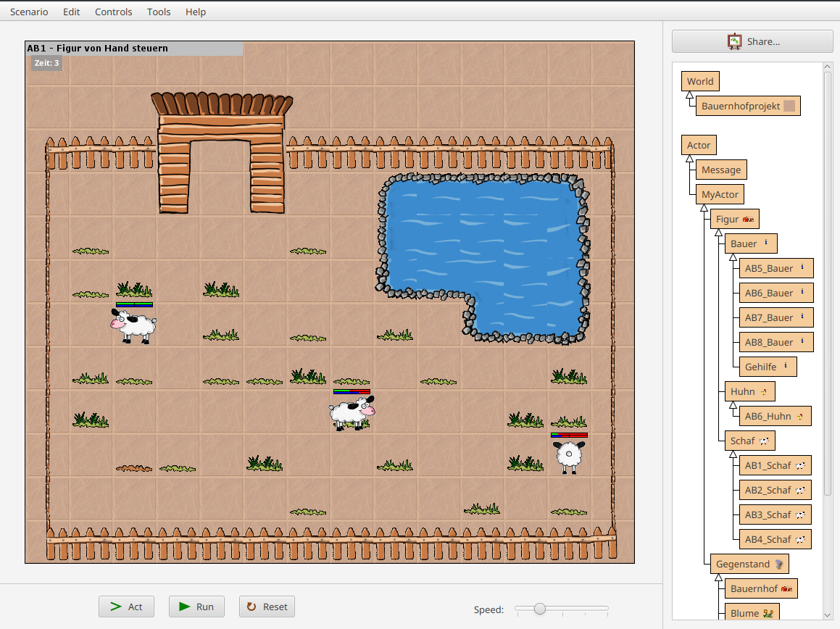Select the AB6_Bauer class
The image size is (840, 629).
pyautogui.click(x=775, y=293)
